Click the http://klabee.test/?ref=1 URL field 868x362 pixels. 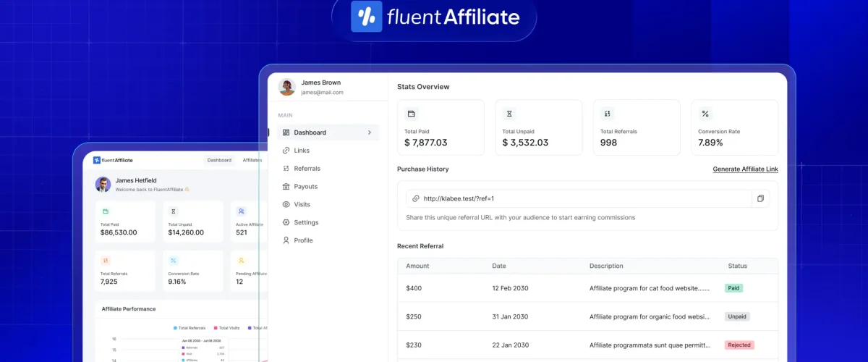[x=579, y=198]
